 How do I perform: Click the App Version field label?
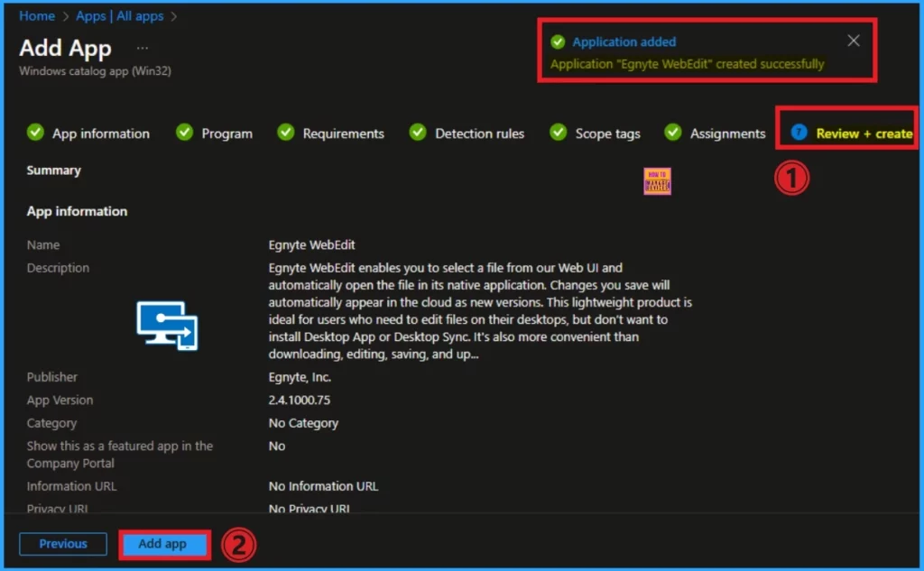[60, 401]
